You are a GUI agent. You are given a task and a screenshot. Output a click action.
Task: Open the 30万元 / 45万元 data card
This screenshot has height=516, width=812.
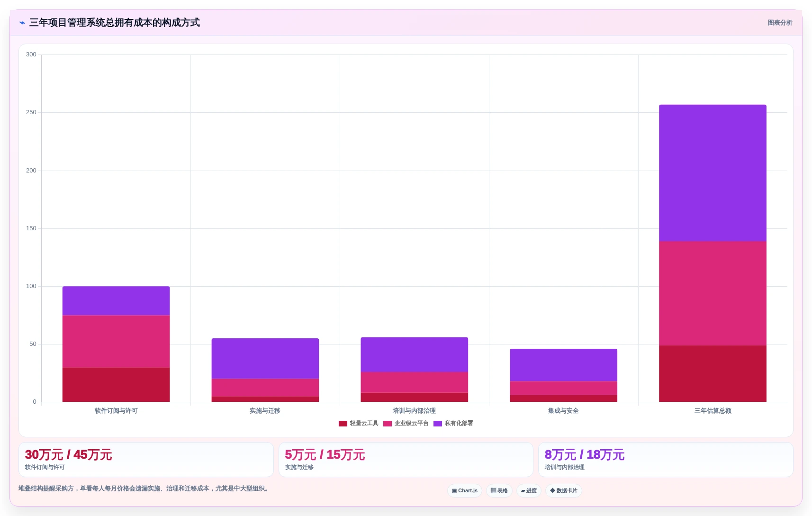[146, 460]
